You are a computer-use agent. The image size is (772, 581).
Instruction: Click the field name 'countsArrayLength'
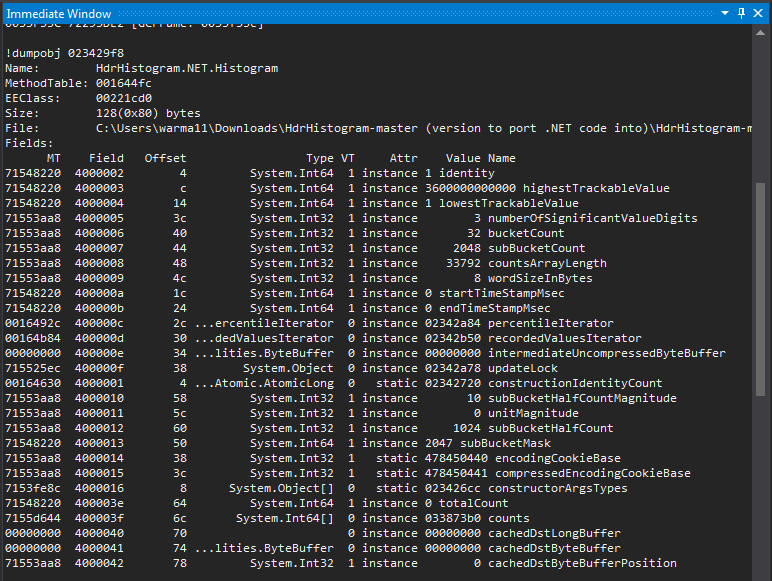click(547, 263)
